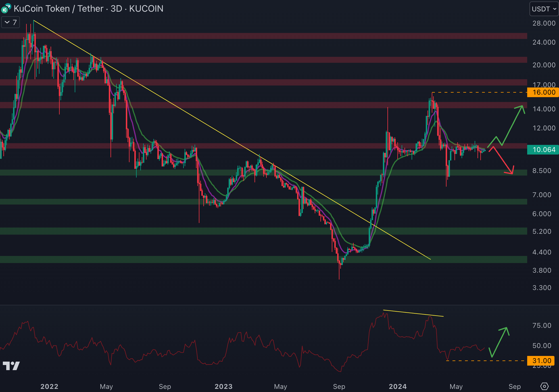Select the top red resistance zone band
This screenshot has width=559, height=392.
[256, 36]
